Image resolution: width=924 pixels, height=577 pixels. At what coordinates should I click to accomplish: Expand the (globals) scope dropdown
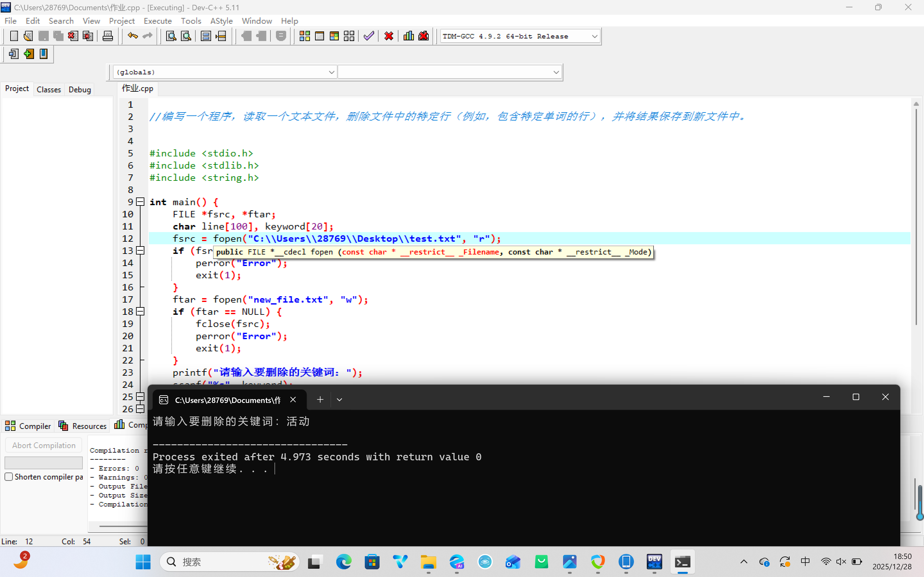pos(331,72)
